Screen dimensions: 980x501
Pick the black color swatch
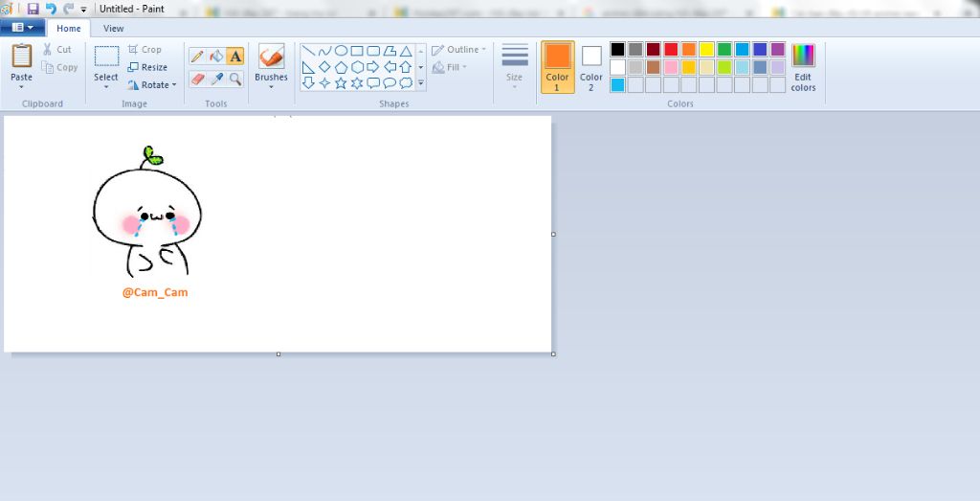coord(617,50)
